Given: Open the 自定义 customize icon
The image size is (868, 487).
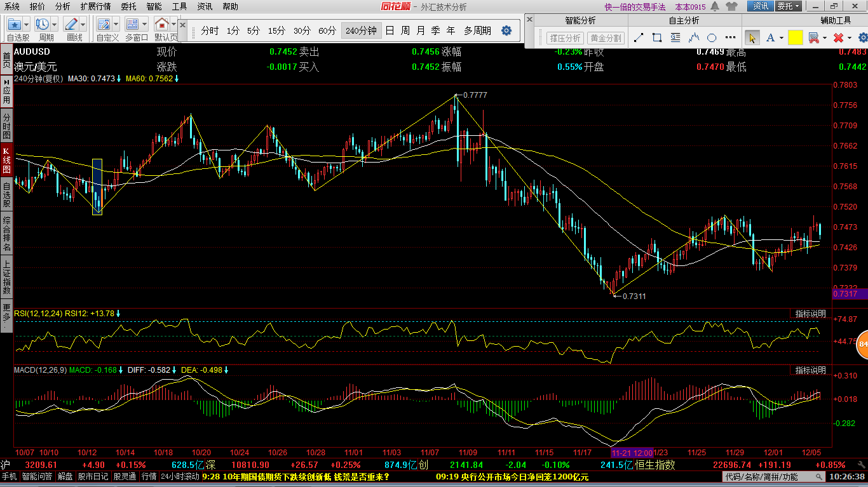Looking at the screenshot, I should [104, 25].
